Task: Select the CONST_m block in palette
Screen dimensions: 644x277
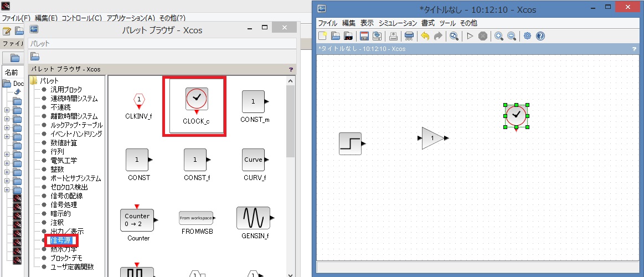Action: [x=255, y=105]
